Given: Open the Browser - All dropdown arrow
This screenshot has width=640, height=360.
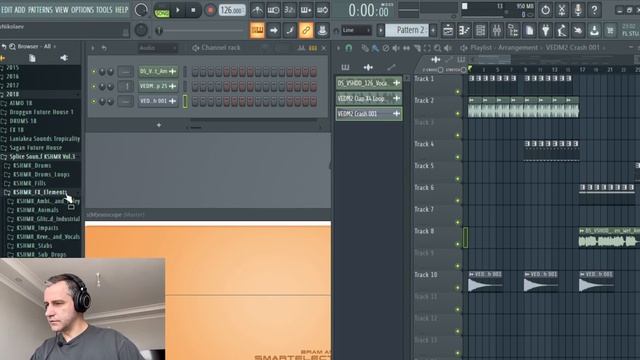Looking at the screenshot, I should 54,47.
